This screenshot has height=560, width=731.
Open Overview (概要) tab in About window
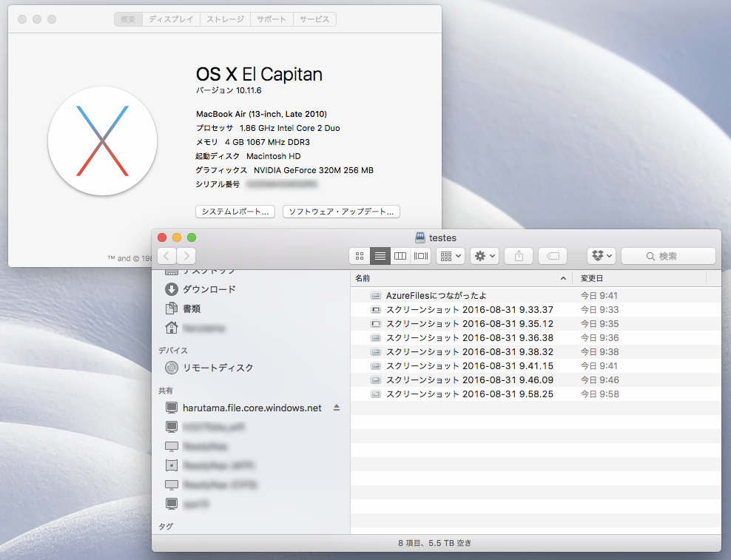[128, 19]
